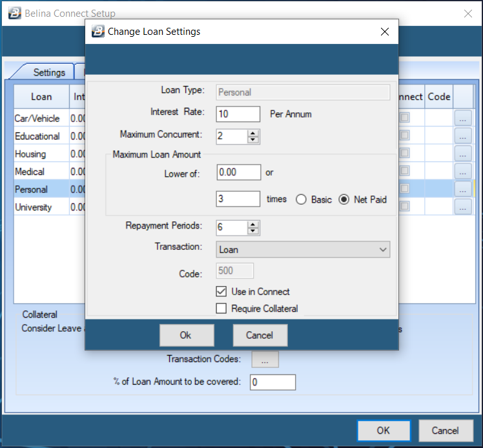This screenshot has width=483, height=448.
Task: Select the Basic radio button
Action: coord(301,199)
